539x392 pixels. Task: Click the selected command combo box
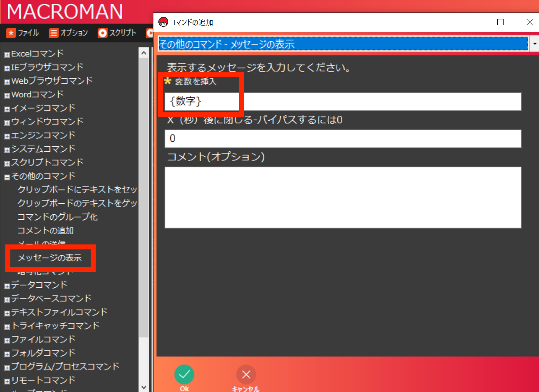click(343, 44)
